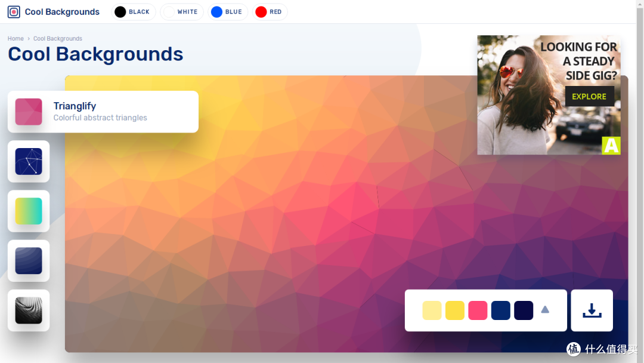644x363 pixels.
Task: Click the Cool Backgrounds logo icon
Action: [x=14, y=12]
